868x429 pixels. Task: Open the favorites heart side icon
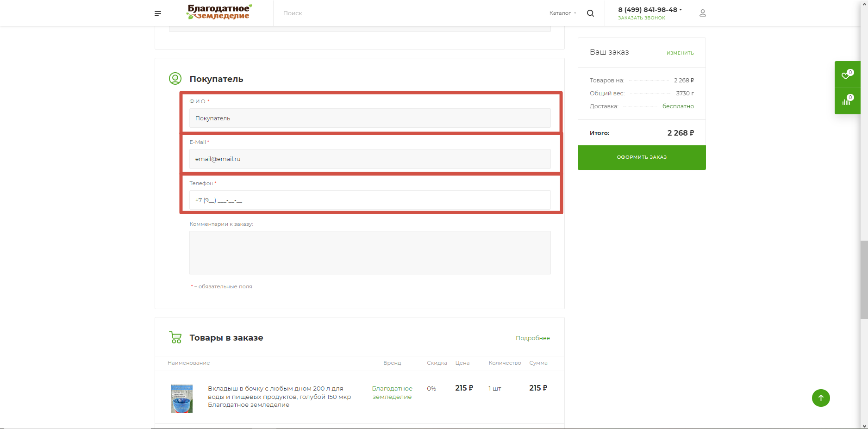click(x=847, y=75)
